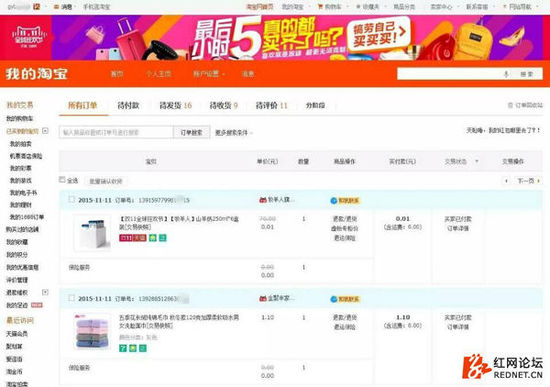
Task: Switch to the 待评价 11 tab
Action: tap(271, 105)
